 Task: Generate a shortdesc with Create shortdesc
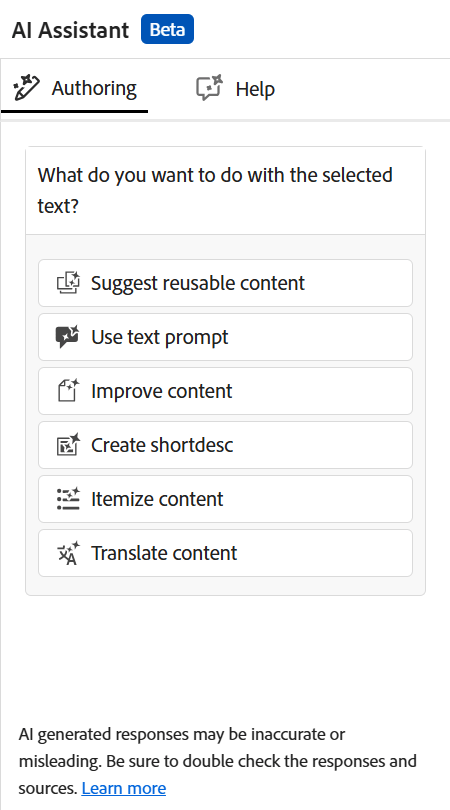click(x=225, y=445)
